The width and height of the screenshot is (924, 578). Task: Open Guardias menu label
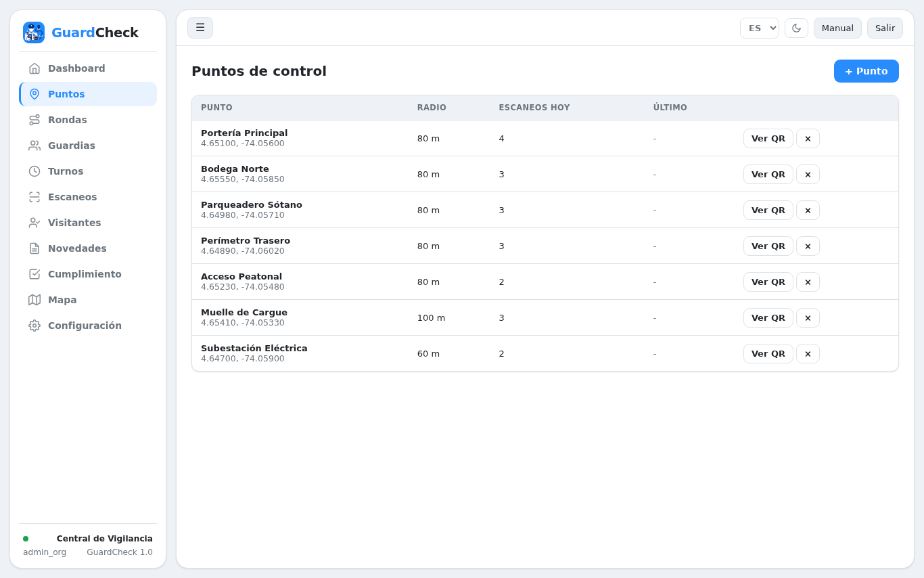click(72, 146)
